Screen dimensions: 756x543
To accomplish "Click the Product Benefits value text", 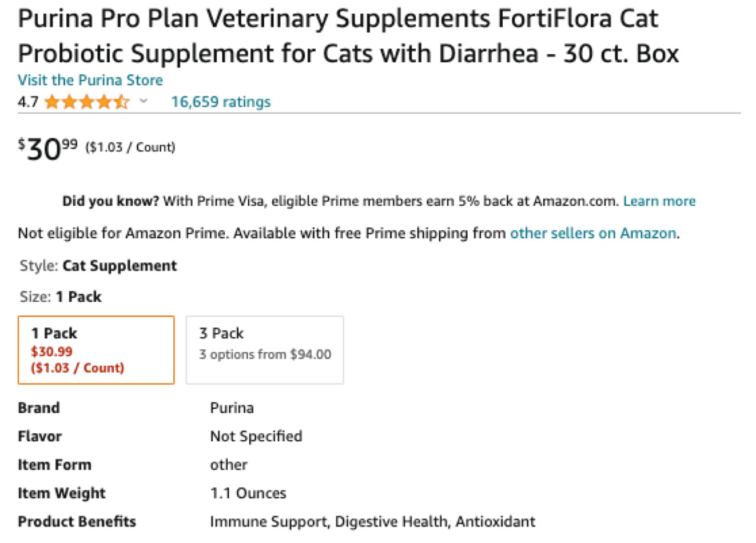I will pos(372,522).
